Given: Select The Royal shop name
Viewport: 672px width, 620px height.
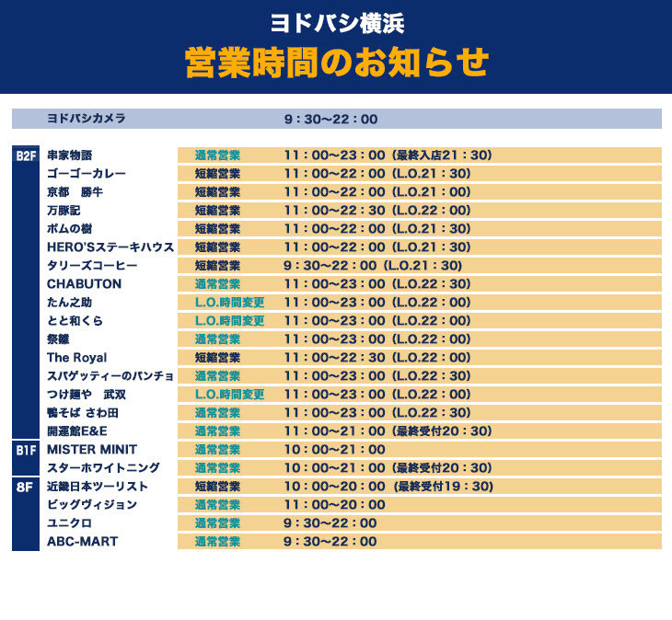Looking at the screenshot, I should tap(76, 358).
